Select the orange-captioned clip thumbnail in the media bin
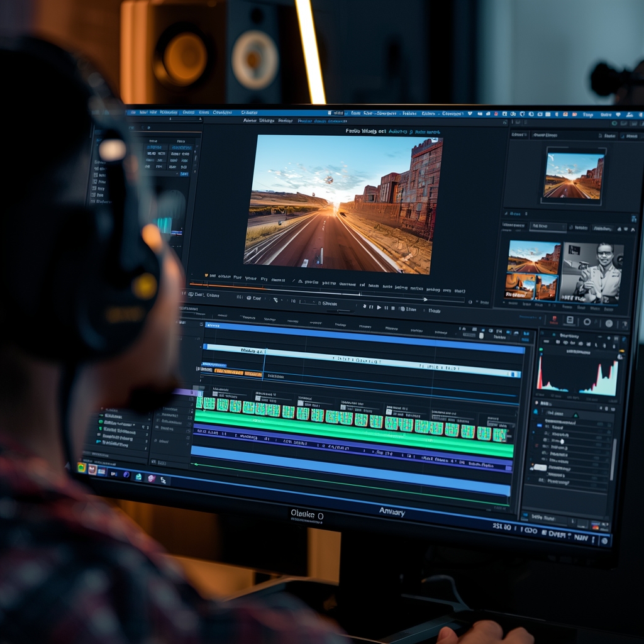644x644 pixels. point(519,287)
